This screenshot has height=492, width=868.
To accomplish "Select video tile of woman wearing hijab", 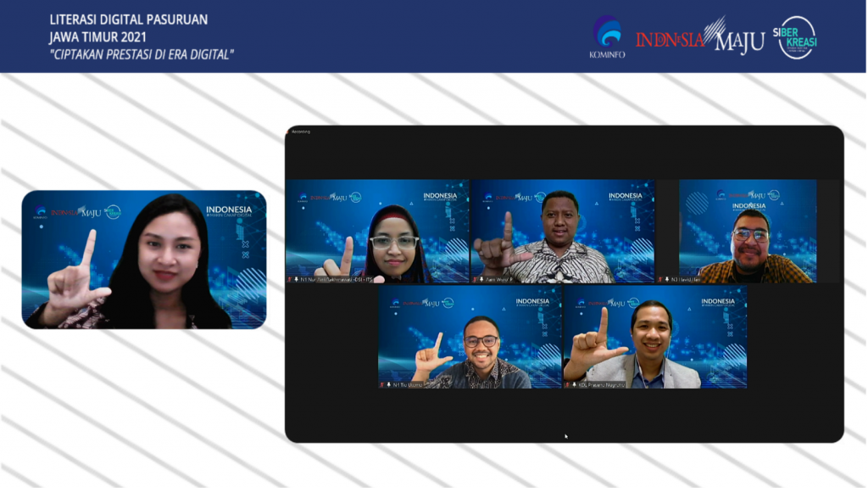I will point(377,231).
